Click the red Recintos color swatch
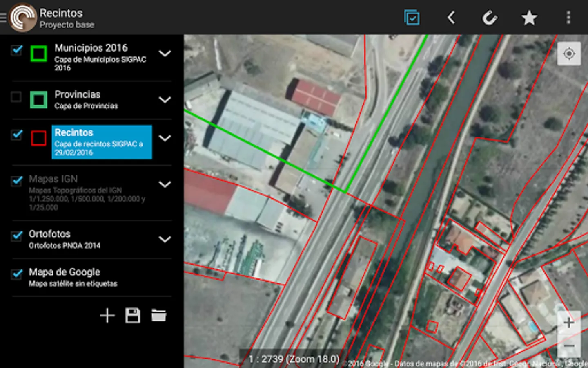This screenshot has width=588, height=368. tap(39, 138)
